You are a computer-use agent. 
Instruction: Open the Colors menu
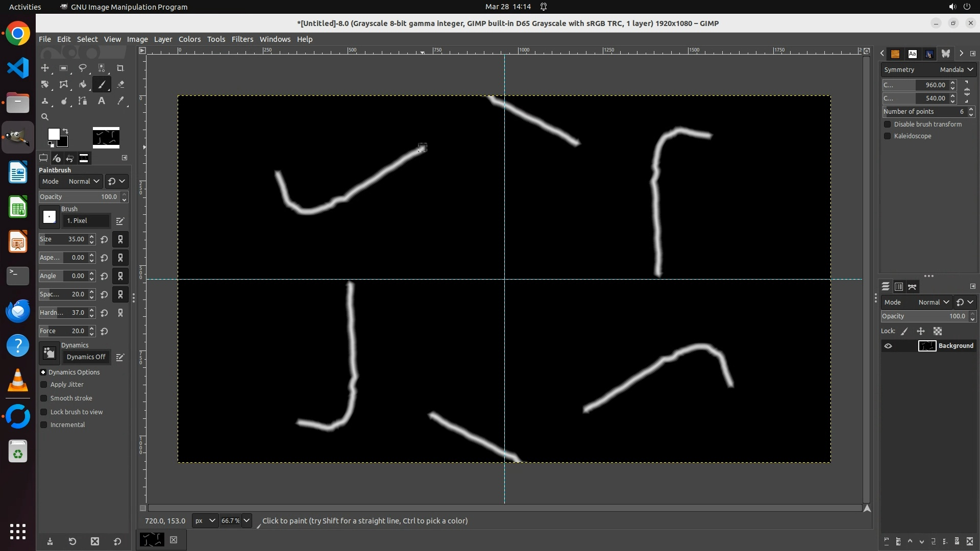coord(189,39)
